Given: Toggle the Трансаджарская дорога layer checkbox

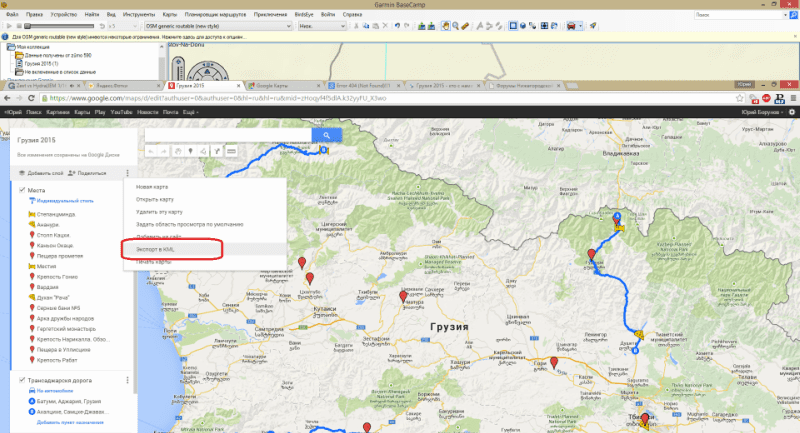Looking at the screenshot, I should click(x=22, y=380).
